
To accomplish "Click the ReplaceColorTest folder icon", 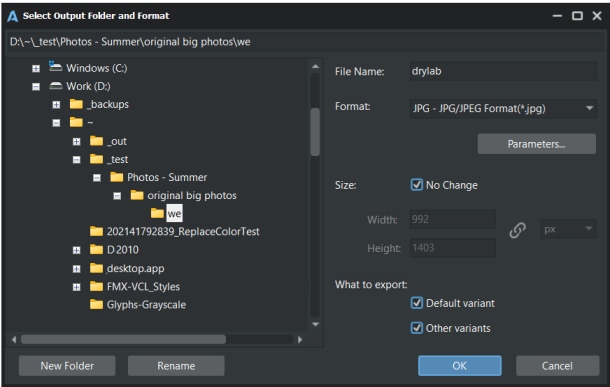I will tap(96, 231).
